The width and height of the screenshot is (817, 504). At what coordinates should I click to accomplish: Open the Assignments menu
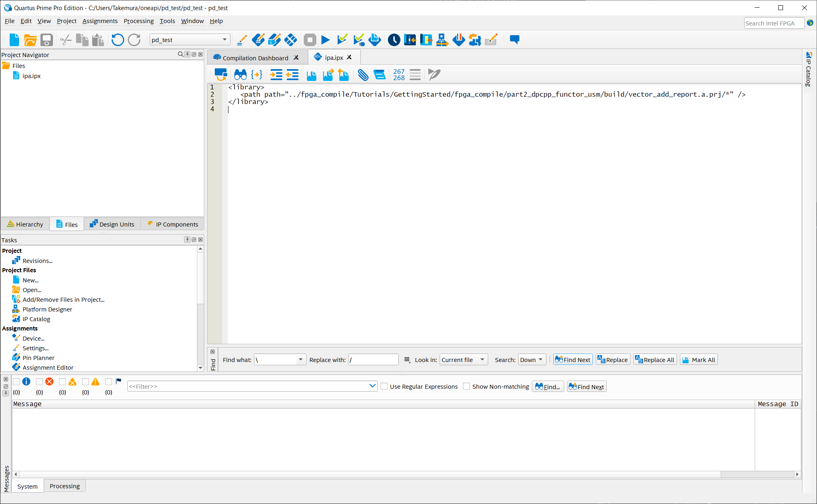(100, 21)
